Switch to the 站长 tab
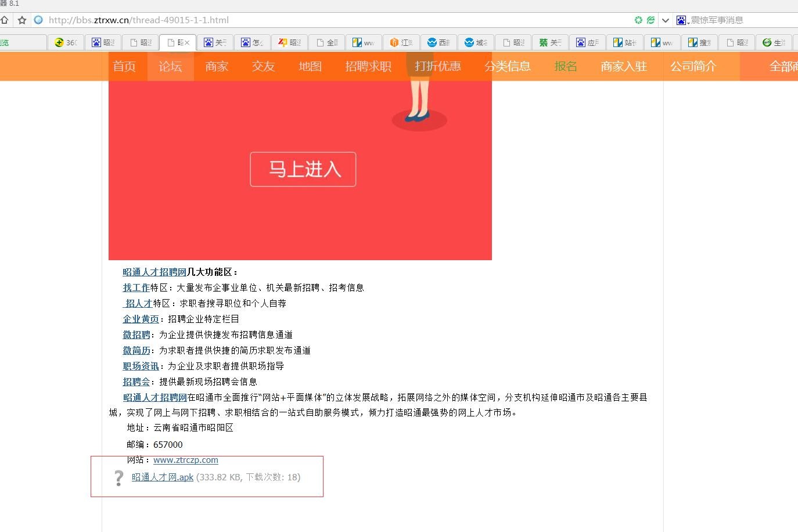The width and height of the screenshot is (798, 532). pos(624,42)
